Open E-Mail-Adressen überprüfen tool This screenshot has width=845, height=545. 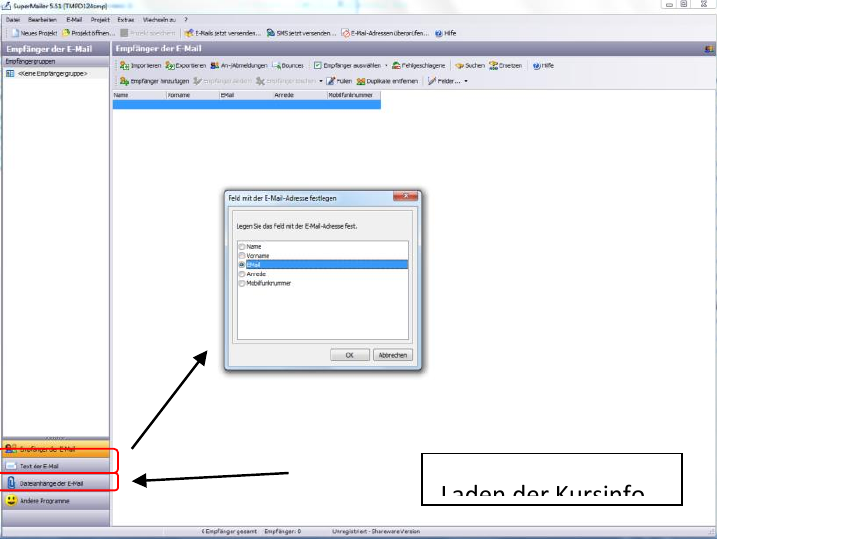(x=385, y=33)
